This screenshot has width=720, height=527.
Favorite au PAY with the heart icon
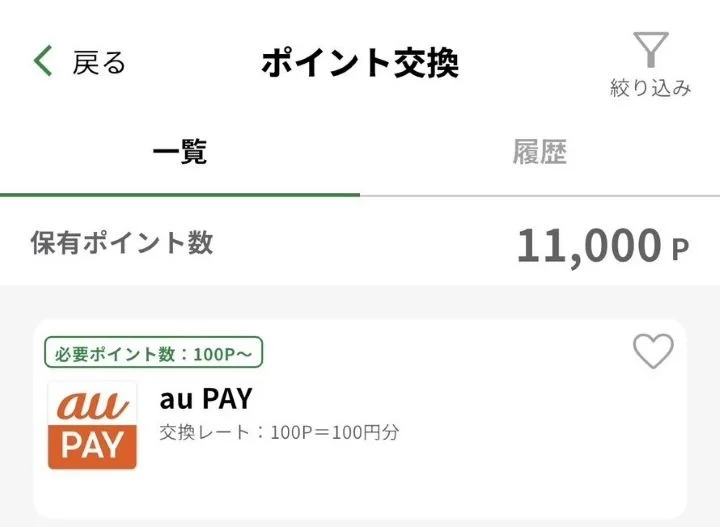pos(654,351)
